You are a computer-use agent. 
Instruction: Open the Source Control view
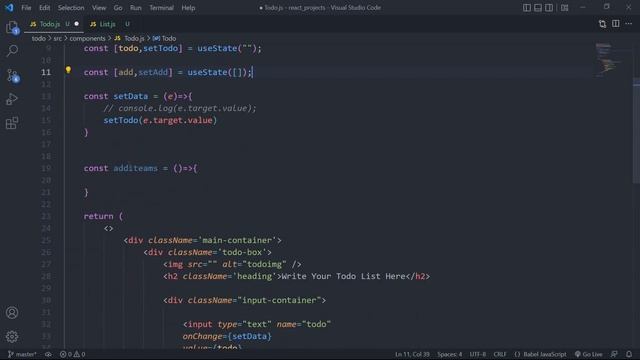12,76
